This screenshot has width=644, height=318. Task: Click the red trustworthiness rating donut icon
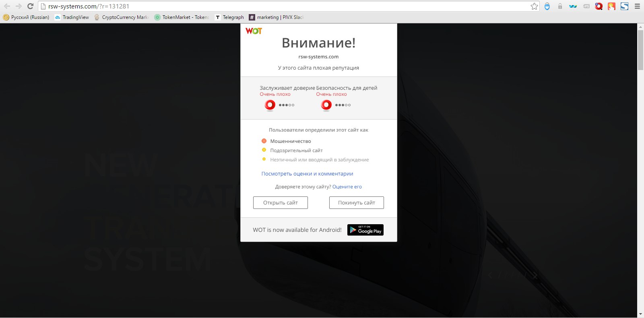click(x=270, y=105)
